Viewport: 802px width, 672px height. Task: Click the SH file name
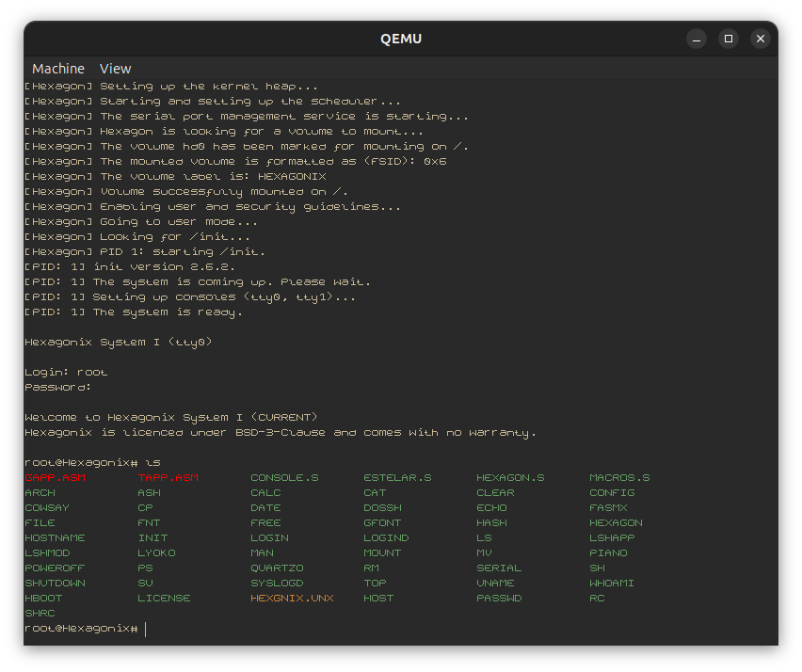point(598,568)
